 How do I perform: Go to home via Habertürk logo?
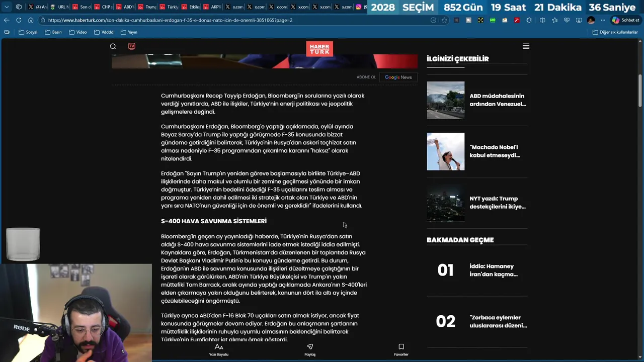319,49
